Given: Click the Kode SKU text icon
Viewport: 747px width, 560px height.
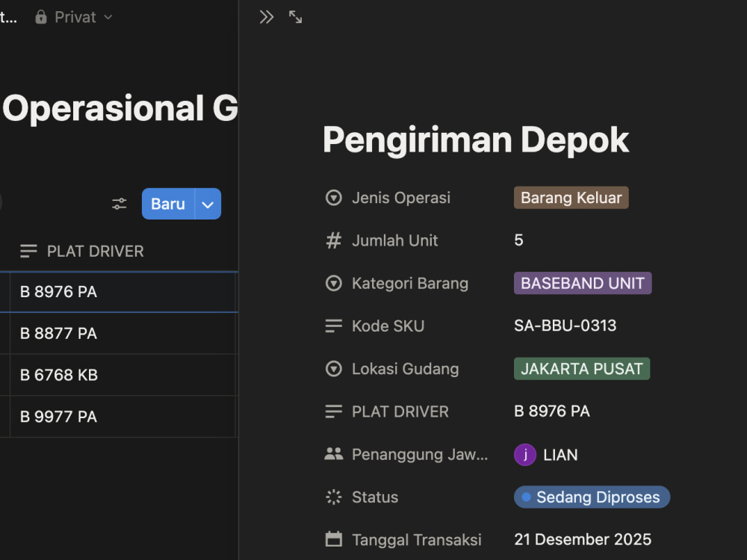Looking at the screenshot, I should 333,326.
